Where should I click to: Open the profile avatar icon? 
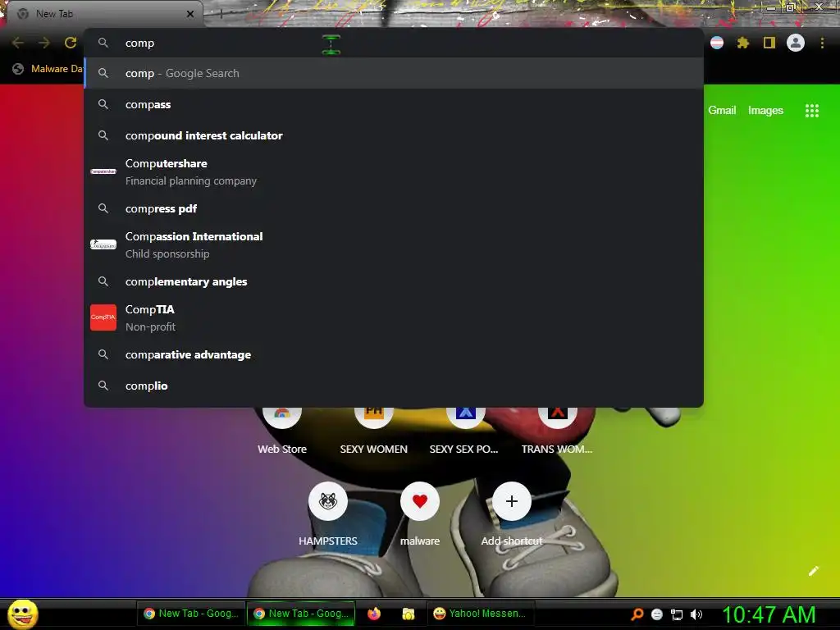pyautogui.click(x=796, y=43)
